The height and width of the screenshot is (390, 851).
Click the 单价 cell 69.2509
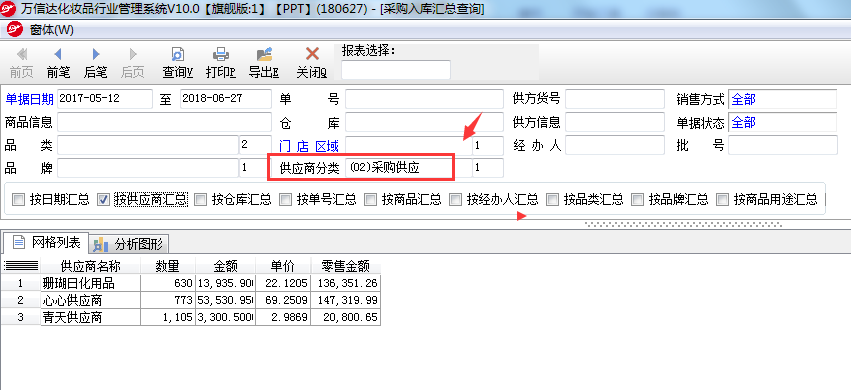pos(283,300)
